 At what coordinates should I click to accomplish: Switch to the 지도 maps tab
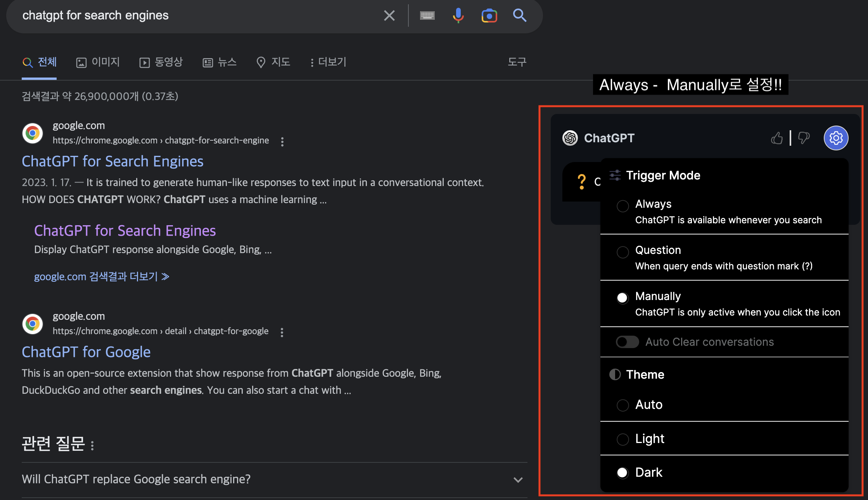pyautogui.click(x=273, y=62)
